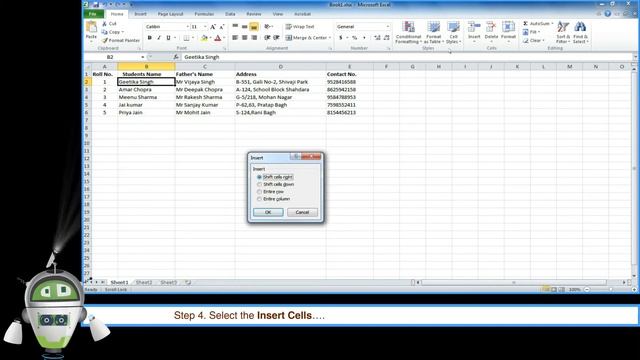Expand the Fill dropdown in Editing

click(539, 32)
